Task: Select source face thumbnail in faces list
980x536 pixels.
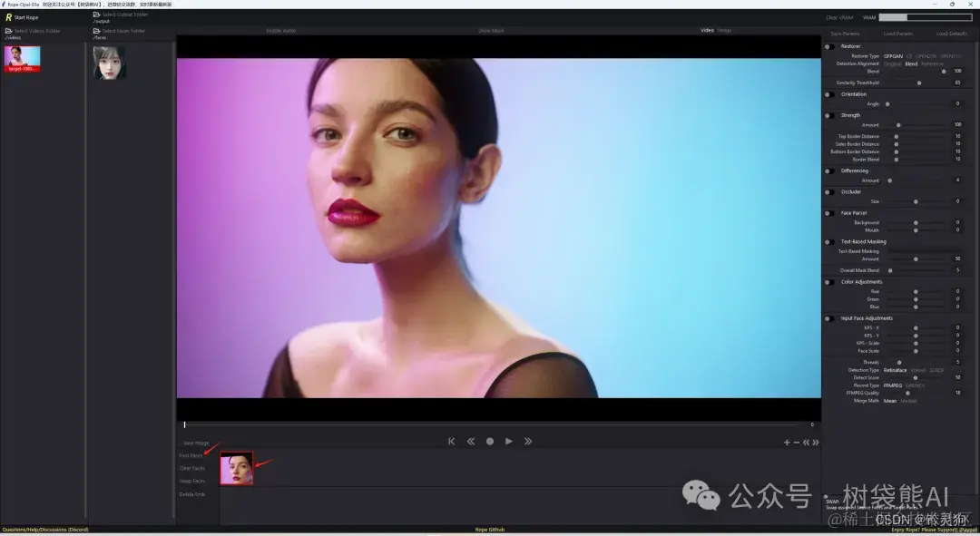Action: [110, 63]
